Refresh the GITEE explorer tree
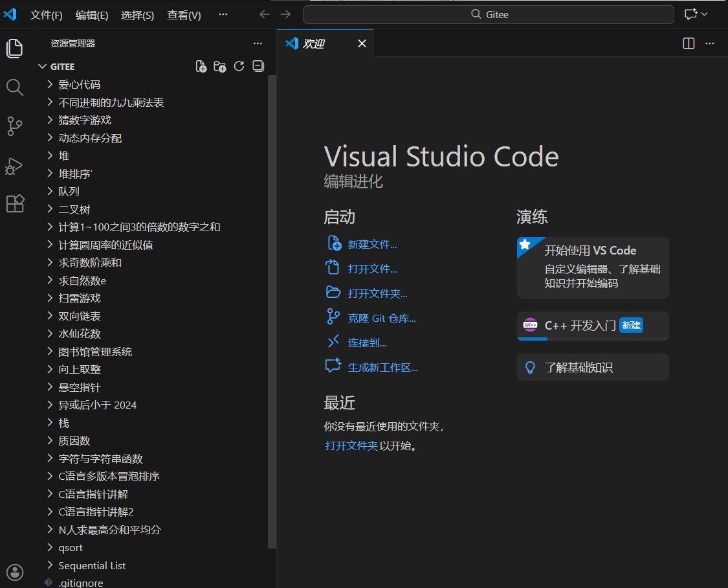This screenshot has width=728, height=588. 239,67
